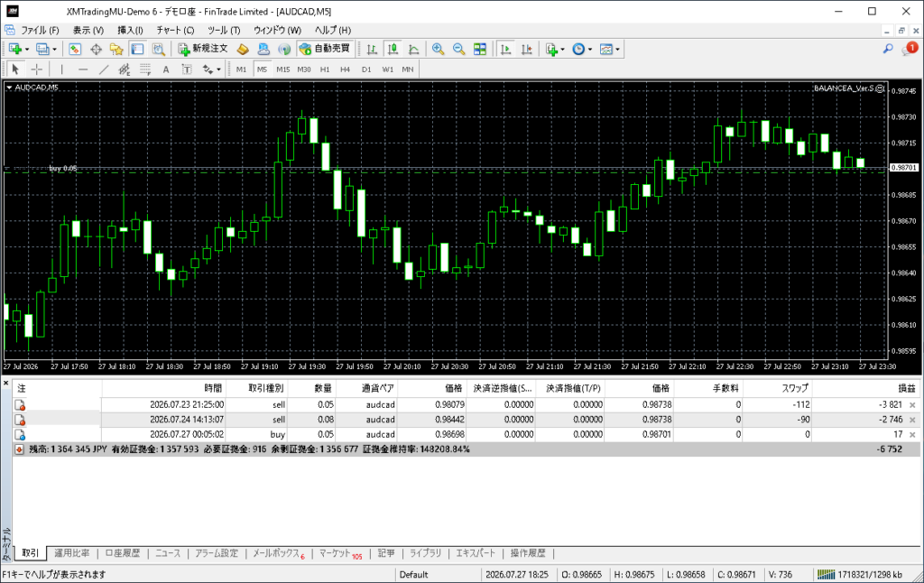924x583 pixels.
Task: Expand the periodicity clock dropdown arrow
Action: click(x=590, y=50)
